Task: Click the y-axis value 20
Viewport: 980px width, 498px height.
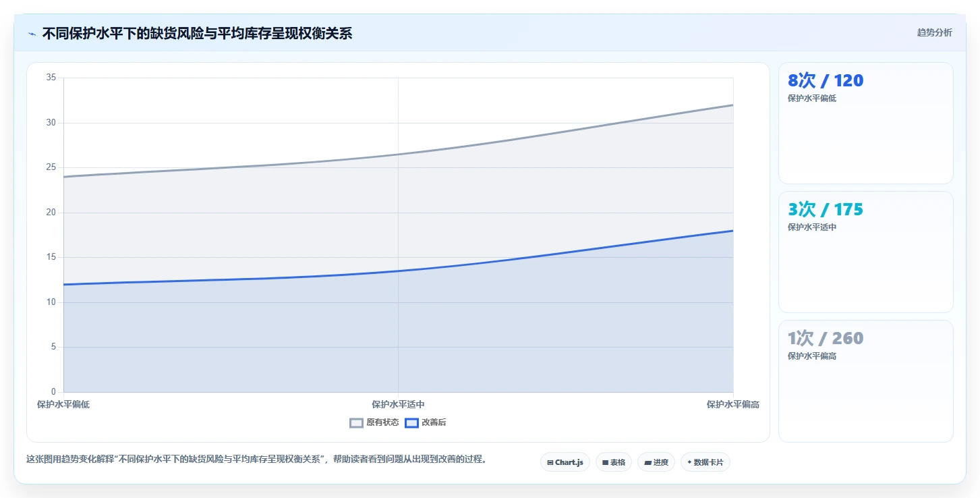Action: pyautogui.click(x=51, y=213)
